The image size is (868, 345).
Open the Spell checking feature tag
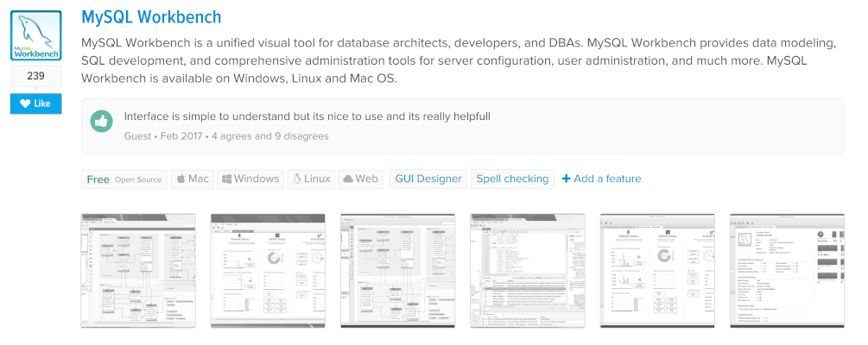tap(513, 179)
